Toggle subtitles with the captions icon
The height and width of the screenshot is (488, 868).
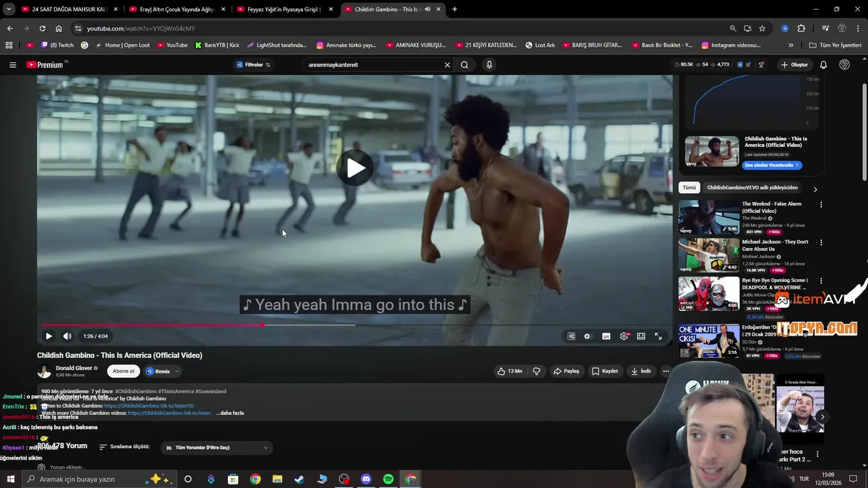pos(606,336)
